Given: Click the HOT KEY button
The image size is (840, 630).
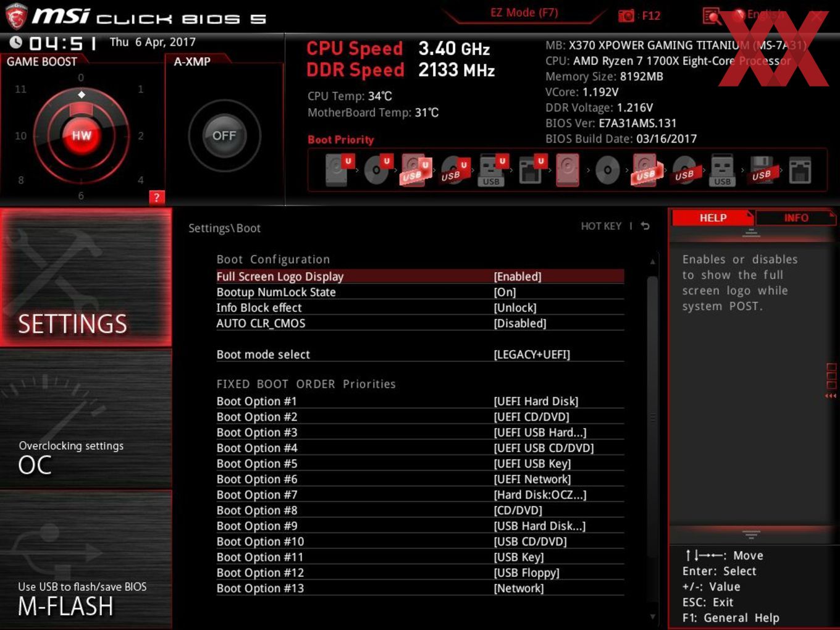Looking at the screenshot, I should (601, 226).
